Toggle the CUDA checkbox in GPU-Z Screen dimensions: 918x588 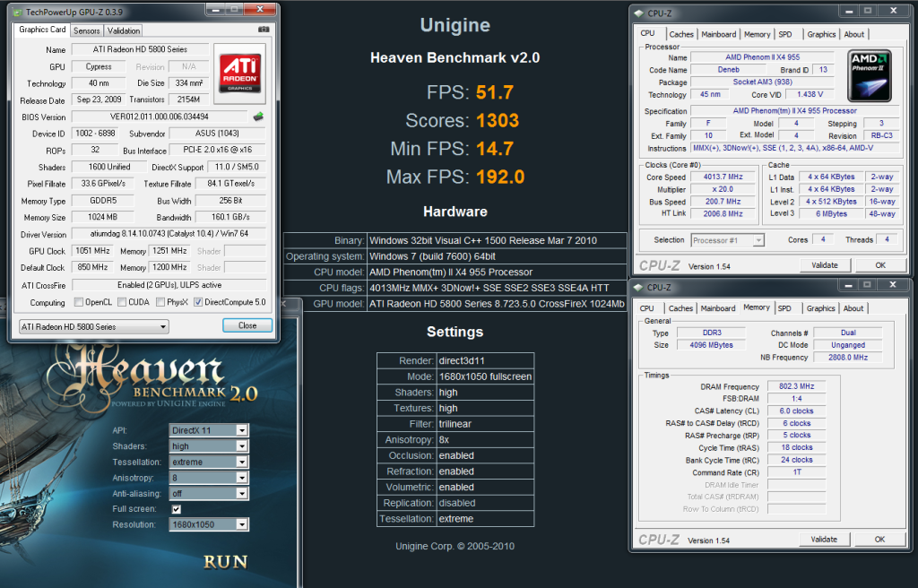[x=122, y=302]
